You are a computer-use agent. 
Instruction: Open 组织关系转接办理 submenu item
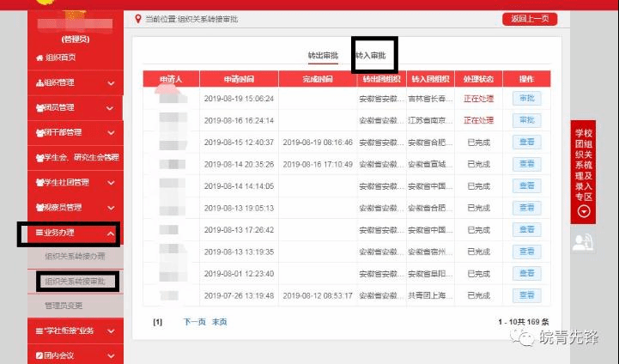[x=75, y=257]
